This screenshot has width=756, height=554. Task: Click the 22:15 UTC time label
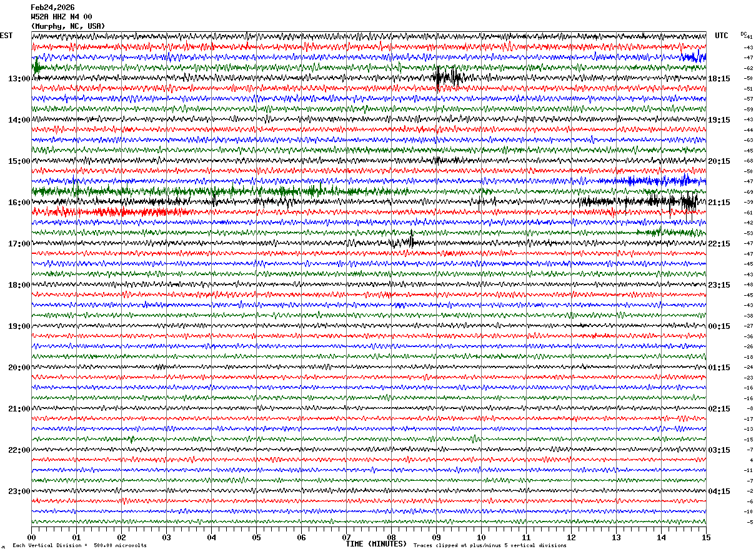(x=719, y=244)
